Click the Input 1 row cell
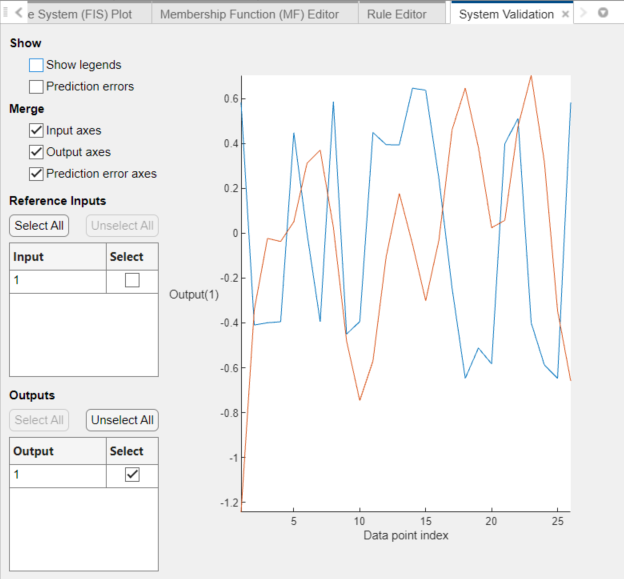 58,282
